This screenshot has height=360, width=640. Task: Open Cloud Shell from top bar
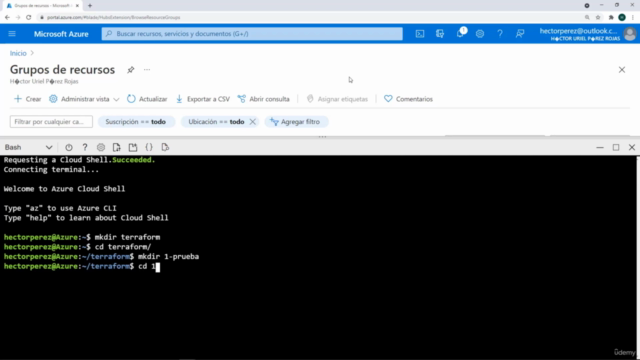420,34
